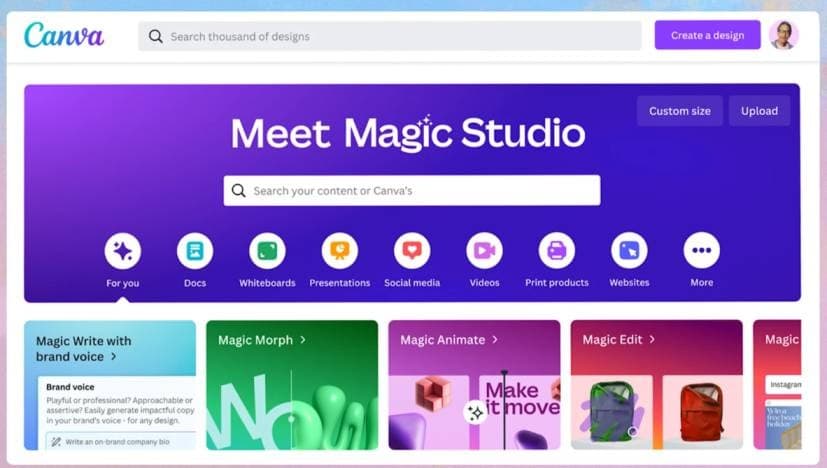Click the chevron next to Magic Edit

[652, 339]
